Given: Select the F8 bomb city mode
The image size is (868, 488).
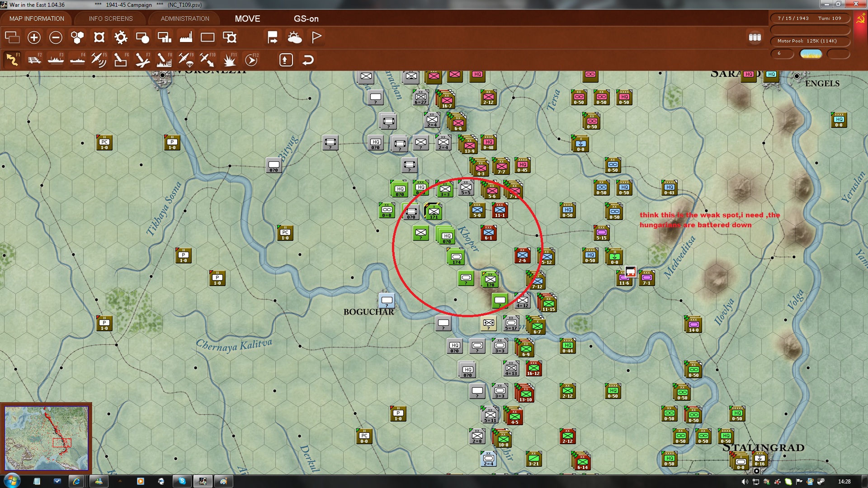Looking at the screenshot, I should (x=164, y=59).
